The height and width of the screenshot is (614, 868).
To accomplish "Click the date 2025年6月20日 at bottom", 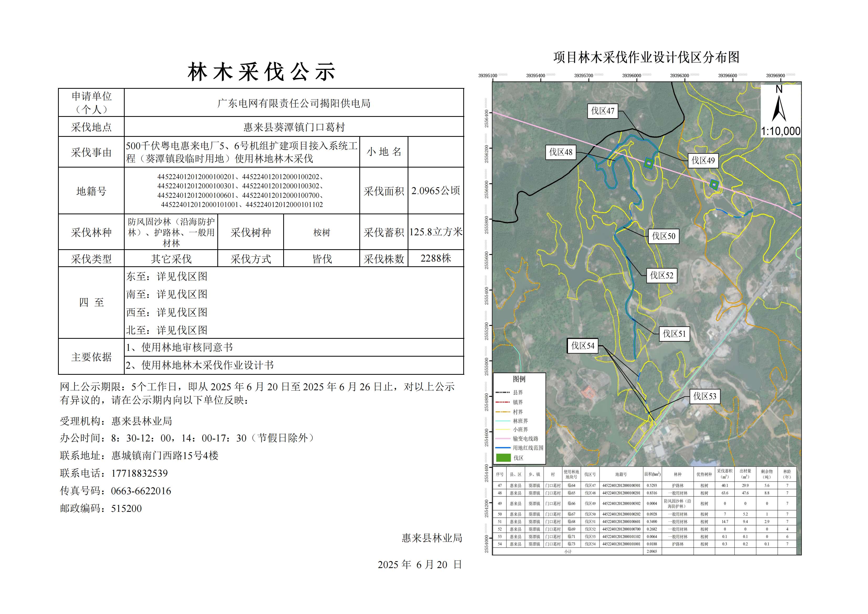I will click(x=420, y=564).
